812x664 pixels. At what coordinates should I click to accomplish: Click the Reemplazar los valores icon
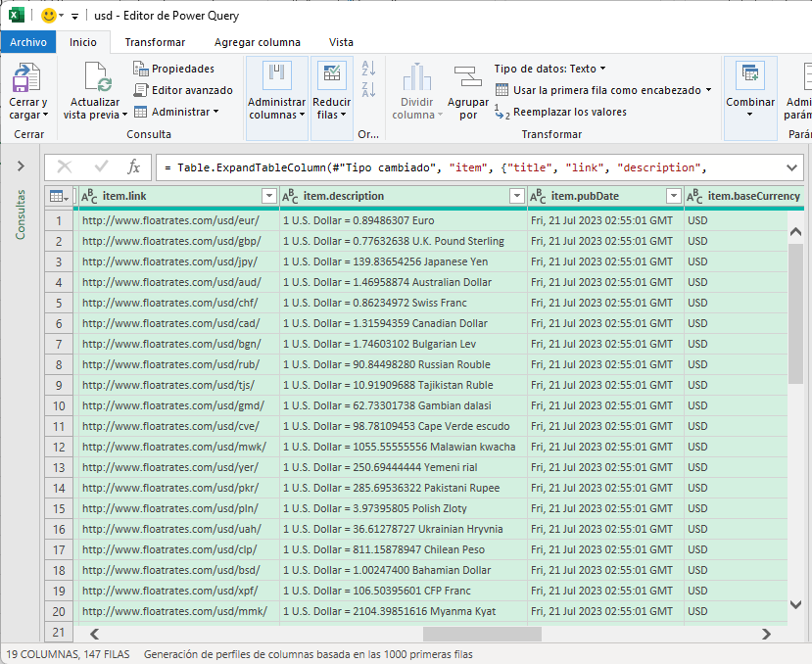[502, 112]
